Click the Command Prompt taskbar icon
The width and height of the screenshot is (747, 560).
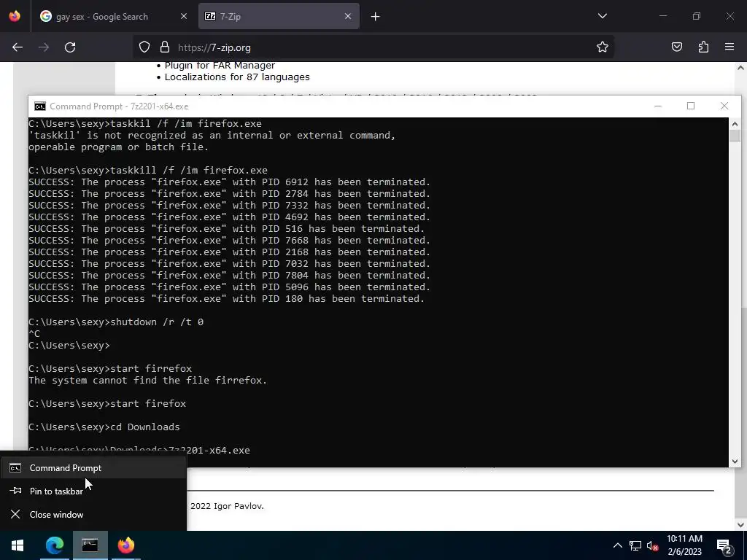90,545
